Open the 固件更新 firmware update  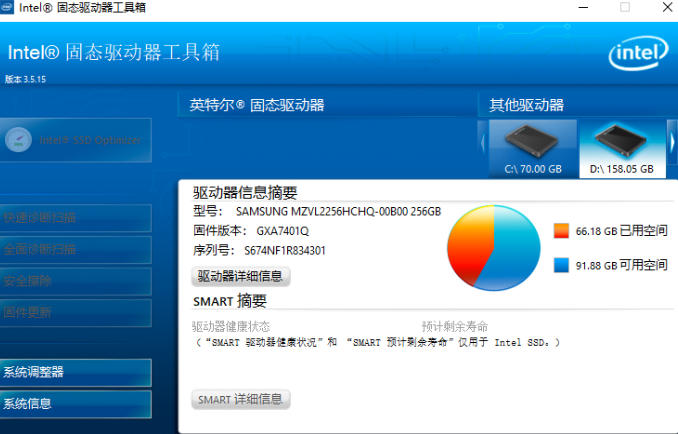[76, 313]
